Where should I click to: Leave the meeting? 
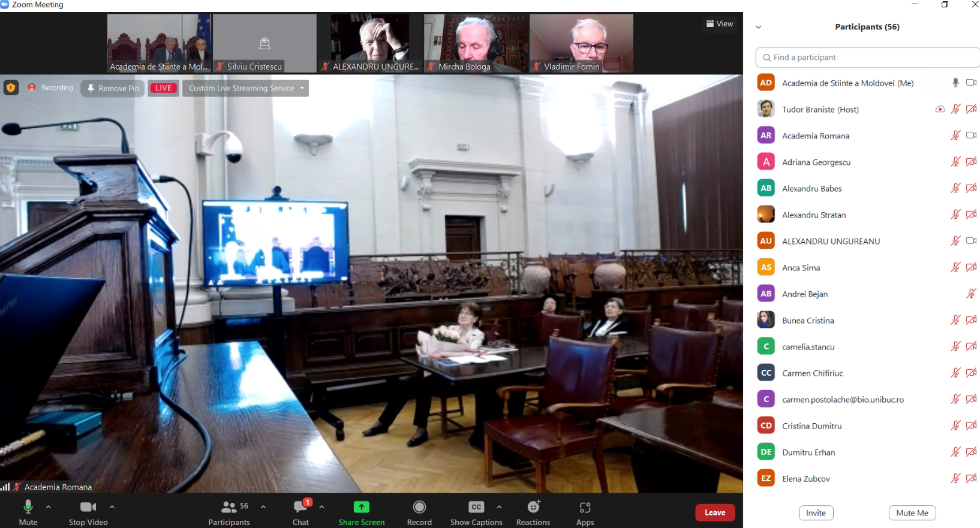point(715,512)
